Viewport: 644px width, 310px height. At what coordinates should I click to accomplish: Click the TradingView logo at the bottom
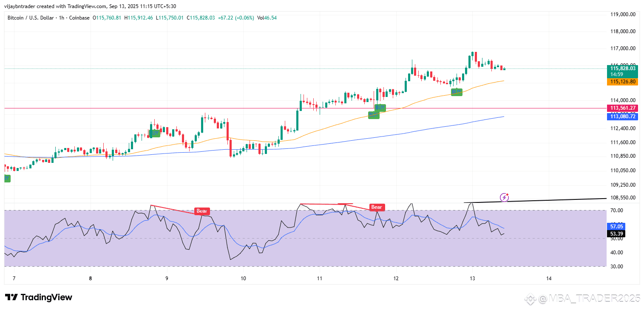(x=38, y=297)
